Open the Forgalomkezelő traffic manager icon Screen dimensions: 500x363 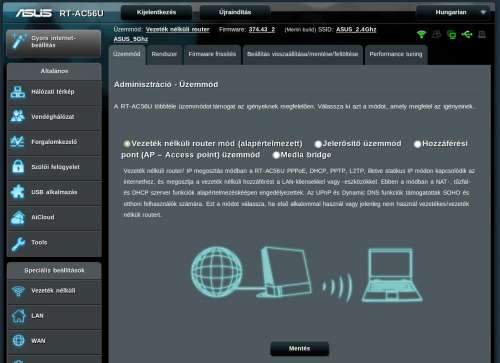tap(17, 142)
